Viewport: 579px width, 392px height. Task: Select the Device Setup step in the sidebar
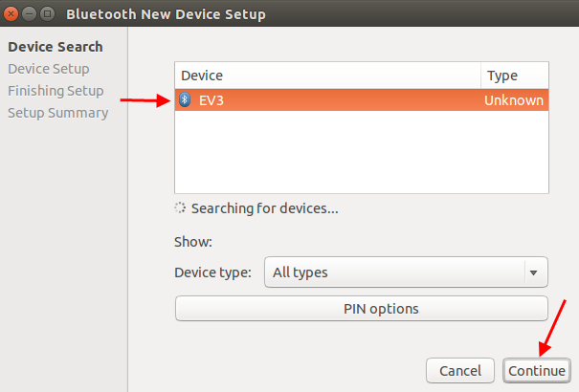49,69
